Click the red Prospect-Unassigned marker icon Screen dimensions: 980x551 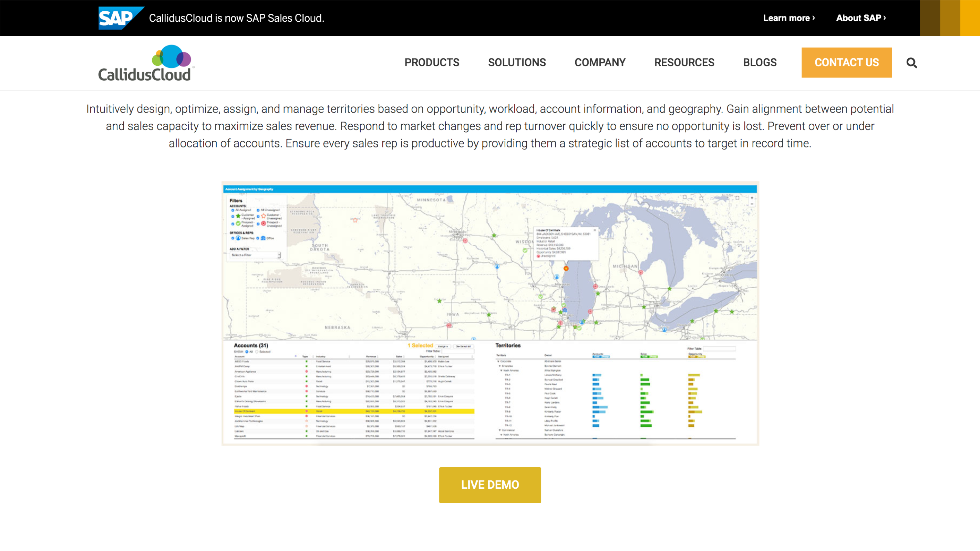(x=264, y=223)
